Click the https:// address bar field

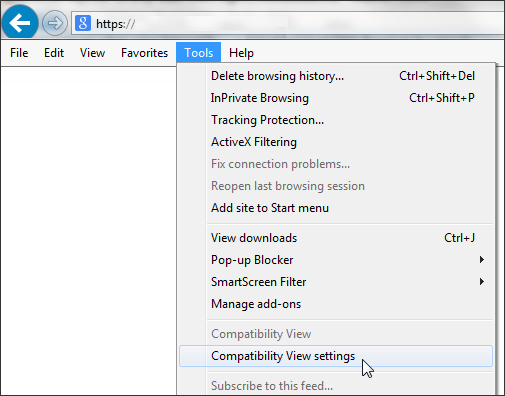point(288,23)
